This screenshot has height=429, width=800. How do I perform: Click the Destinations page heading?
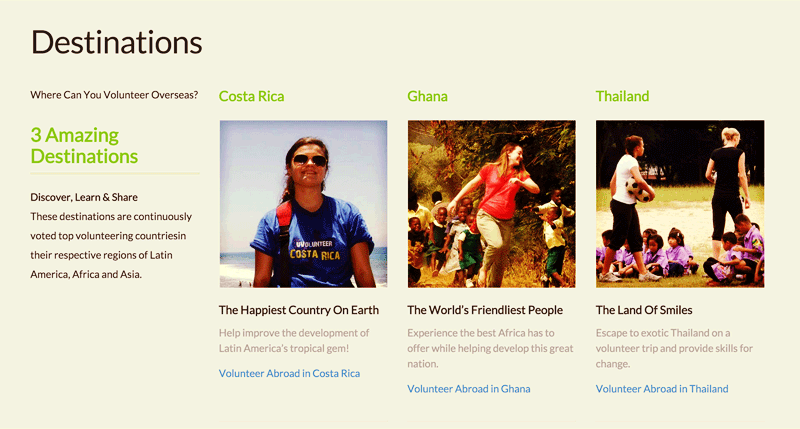pyautogui.click(x=117, y=42)
